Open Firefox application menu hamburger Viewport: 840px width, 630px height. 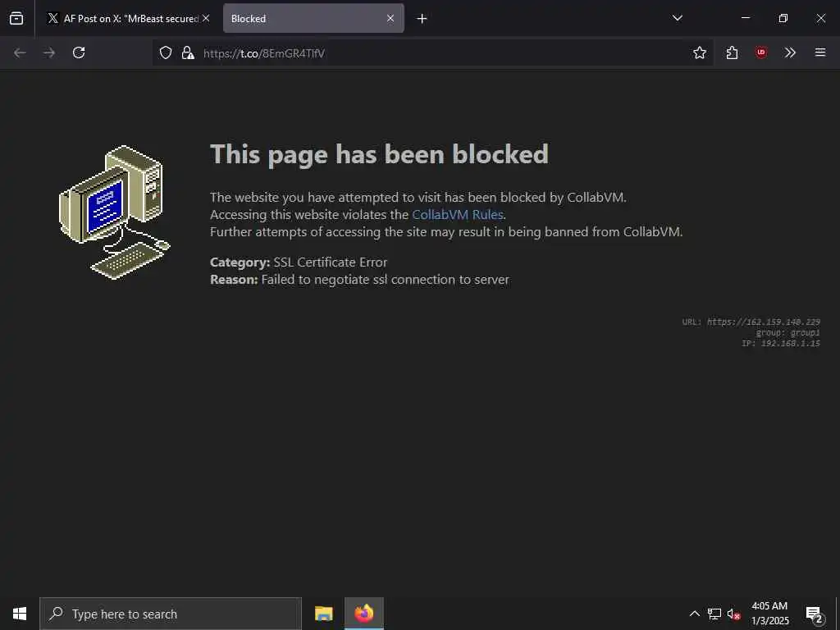tap(820, 52)
